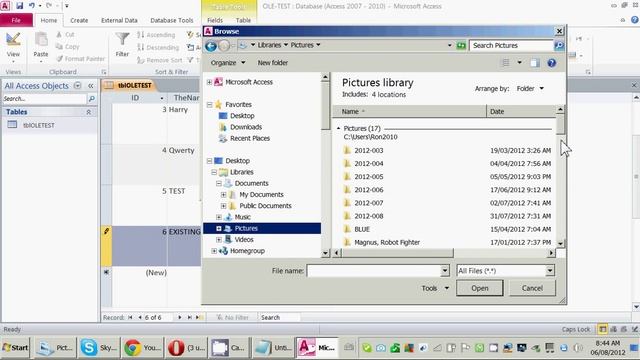
Task: Open the 2012-003 folder
Action: tap(369, 151)
